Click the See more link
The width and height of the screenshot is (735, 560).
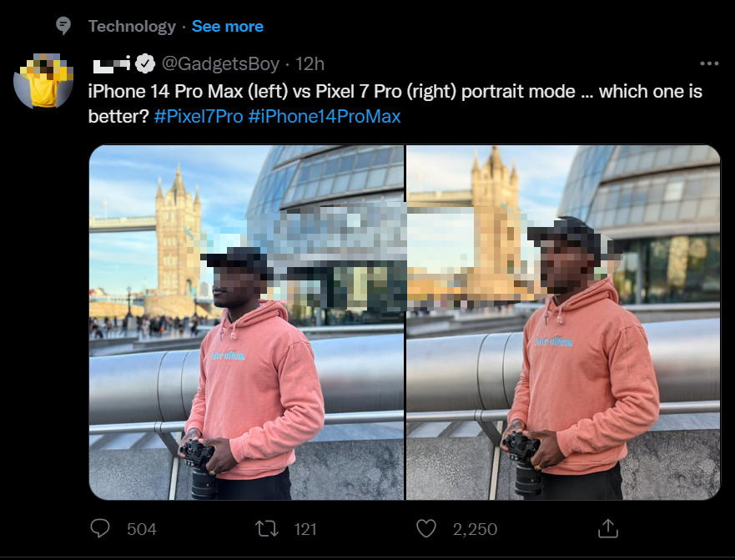coord(227,26)
